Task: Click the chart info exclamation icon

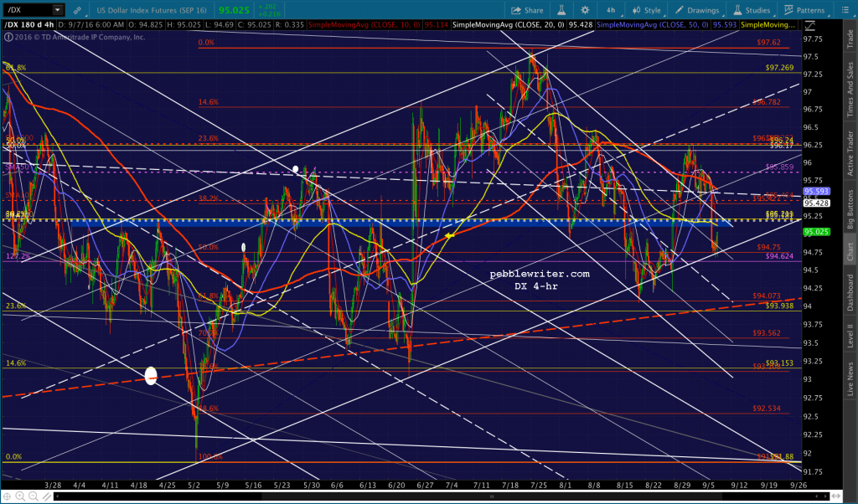Action: (x=8, y=37)
